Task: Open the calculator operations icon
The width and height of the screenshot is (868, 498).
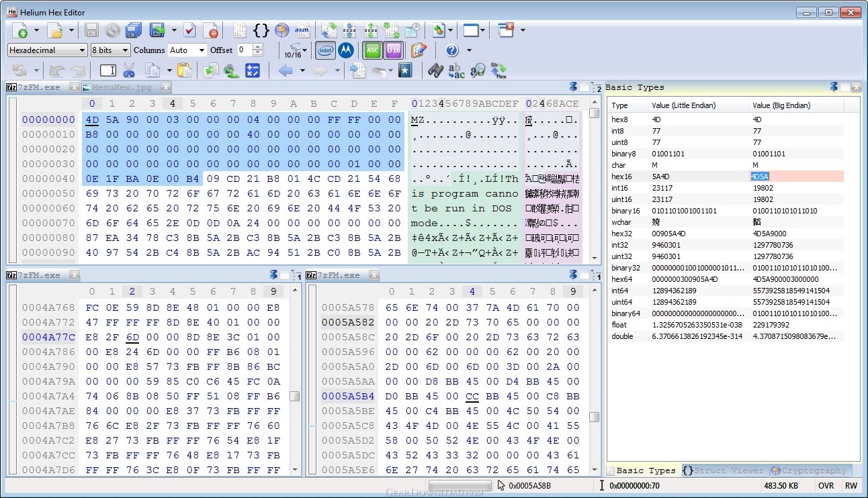Action: pyautogui.click(x=253, y=70)
